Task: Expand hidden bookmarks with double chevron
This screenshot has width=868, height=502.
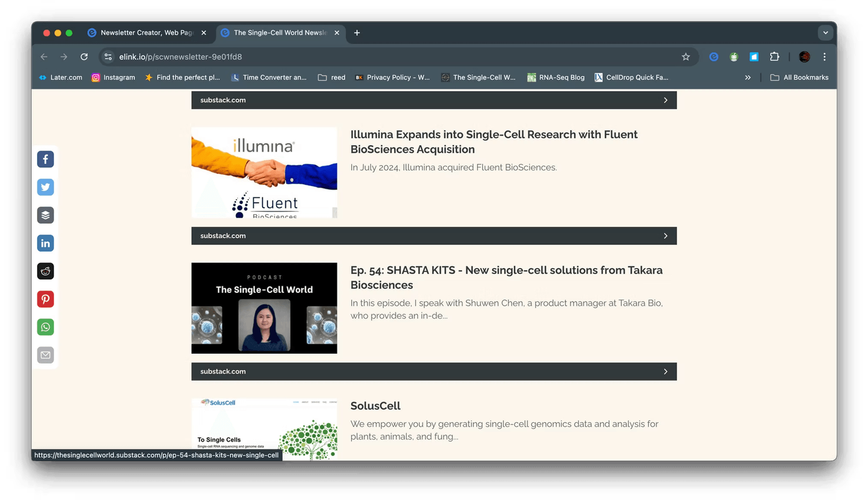Action: tap(748, 78)
